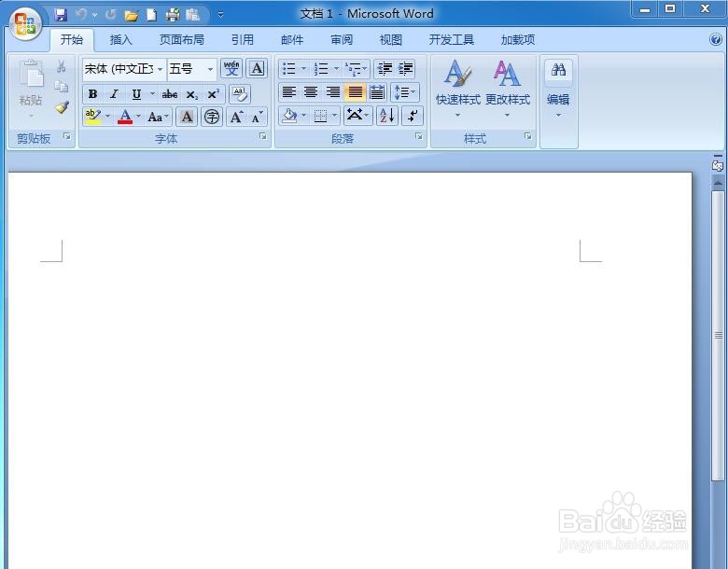Switch to the 引用 tab
728x569 pixels.
click(243, 40)
